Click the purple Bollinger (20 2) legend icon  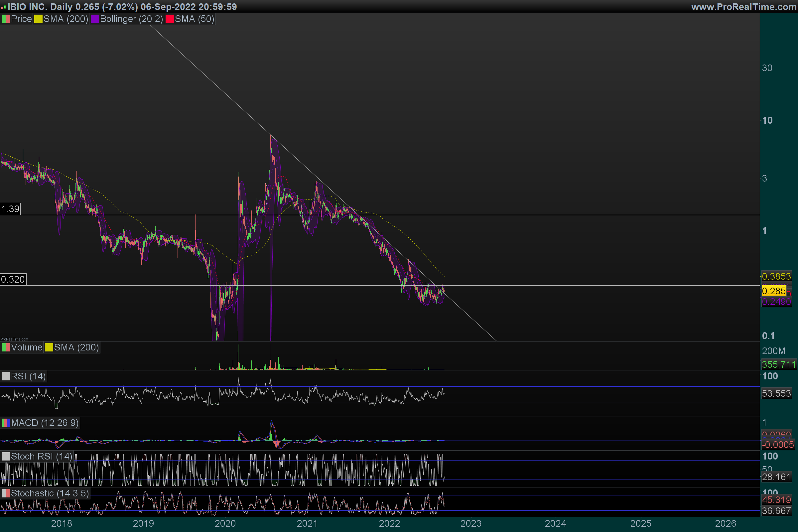coord(95,19)
